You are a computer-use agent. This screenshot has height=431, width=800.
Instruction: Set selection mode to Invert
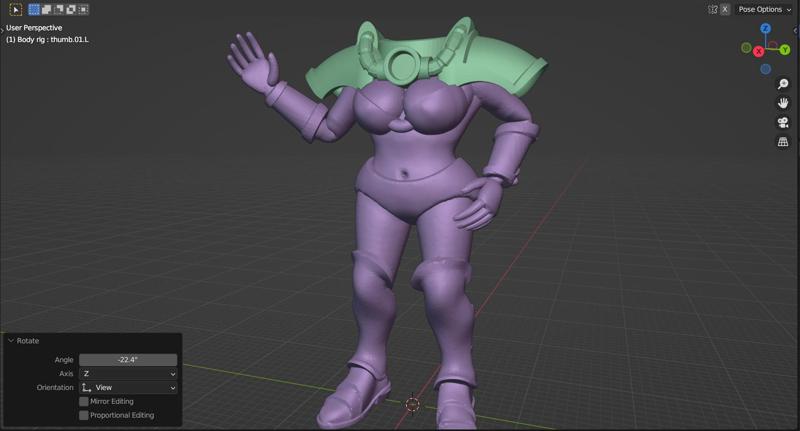71,9
